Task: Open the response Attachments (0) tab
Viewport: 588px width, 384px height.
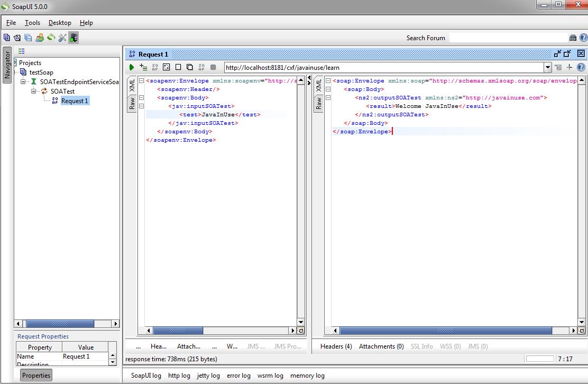Action: 381,346
